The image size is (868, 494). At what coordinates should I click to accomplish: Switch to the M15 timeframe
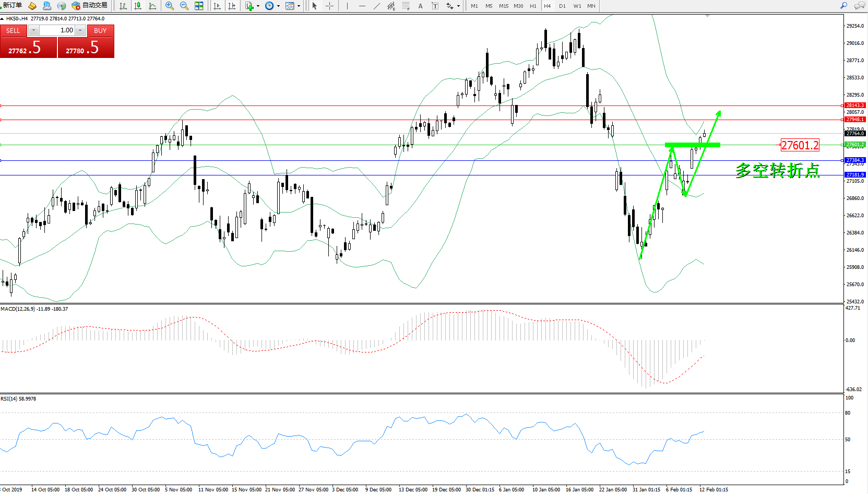click(x=503, y=6)
